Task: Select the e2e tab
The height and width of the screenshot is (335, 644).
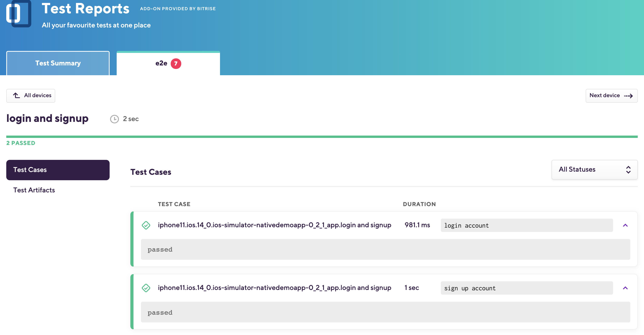Action: click(161, 63)
